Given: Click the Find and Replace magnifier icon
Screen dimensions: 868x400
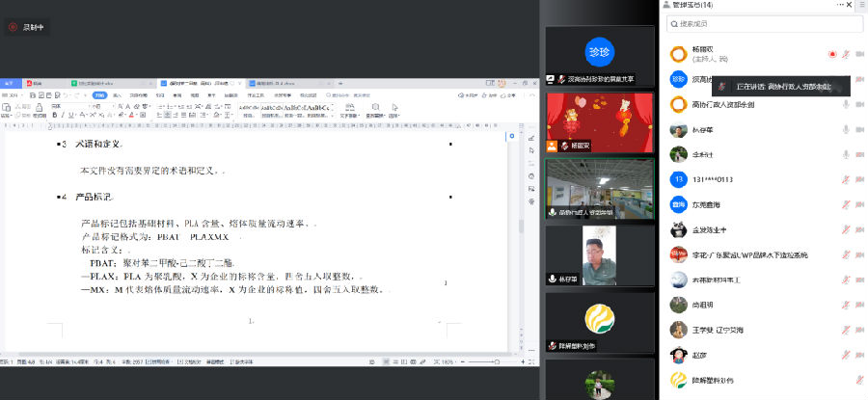Looking at the screenshot, I should (375, 107).
